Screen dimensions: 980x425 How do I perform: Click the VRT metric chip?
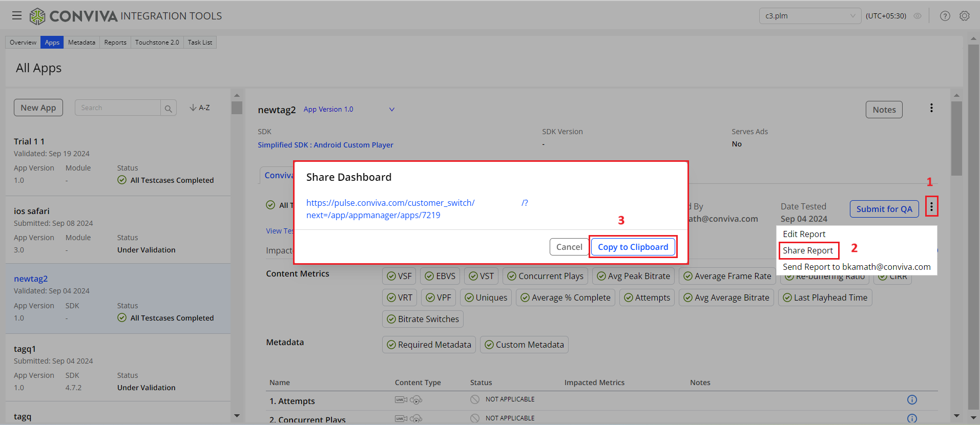tap(400, 297)
